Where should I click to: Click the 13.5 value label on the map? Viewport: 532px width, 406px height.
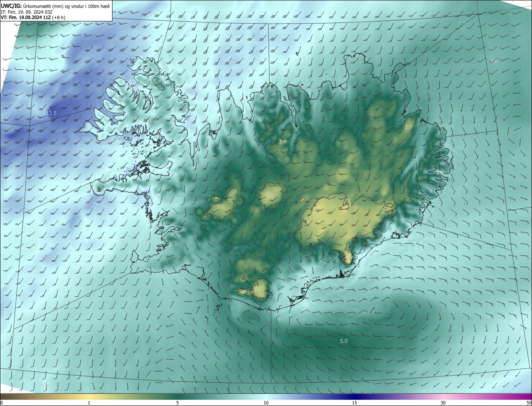[x=51, y=113]
